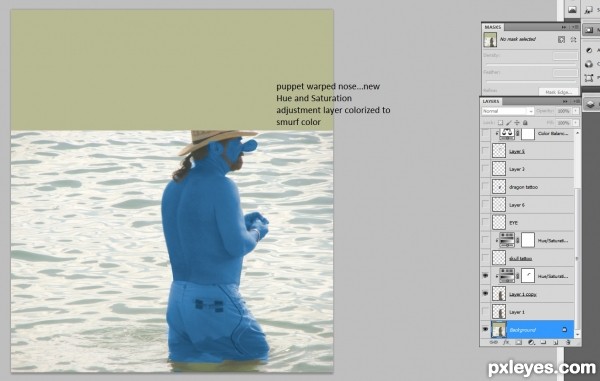
Task: Click the delete layer trash icon
Action: pyautogui.click(x=568, y=342)
